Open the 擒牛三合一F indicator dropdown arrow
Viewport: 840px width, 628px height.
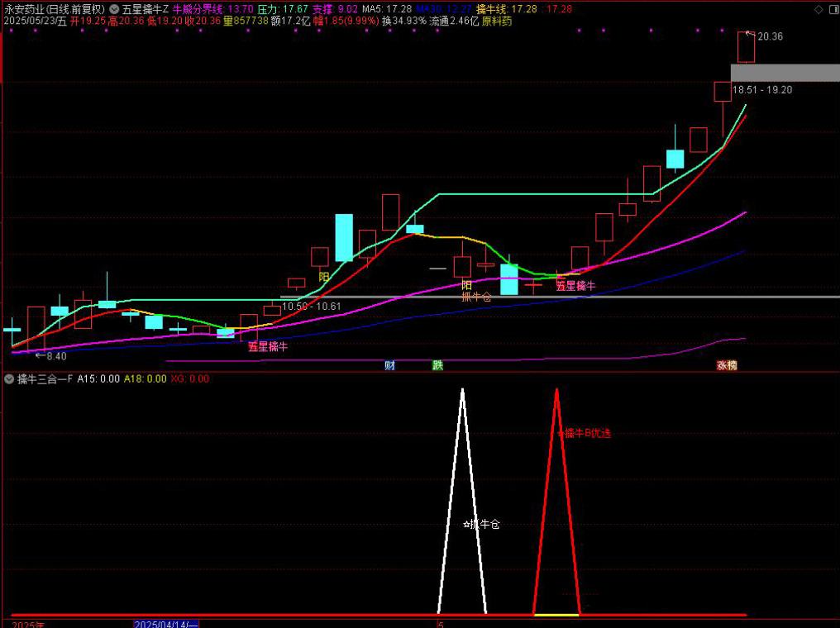(x=9, y=379)
